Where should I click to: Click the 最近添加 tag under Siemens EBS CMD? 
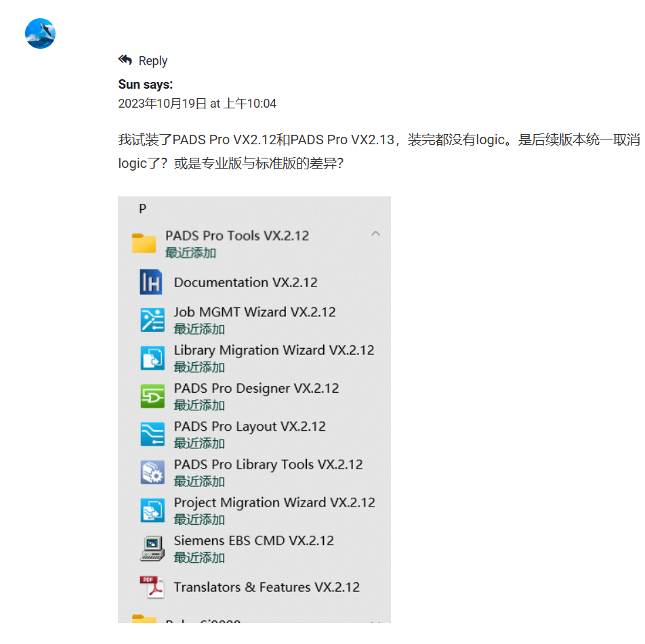[x=199, y=557]
